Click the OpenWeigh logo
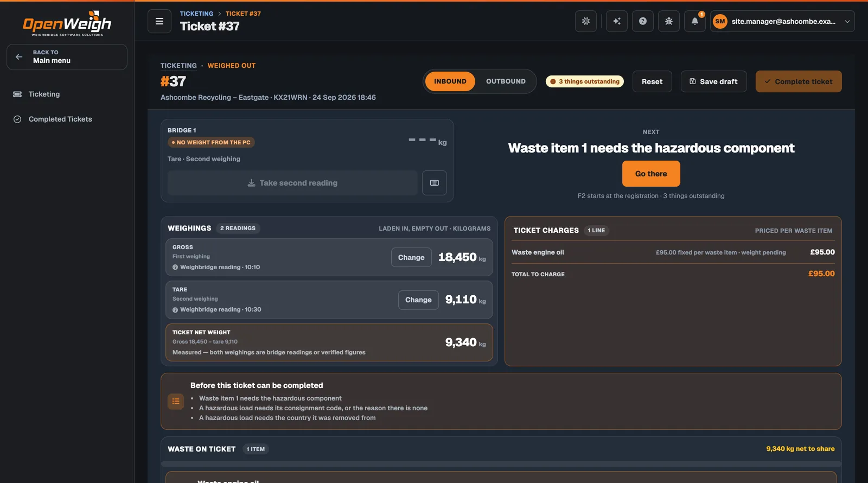Viewport: 868px width, 483px height. (67, 23)
